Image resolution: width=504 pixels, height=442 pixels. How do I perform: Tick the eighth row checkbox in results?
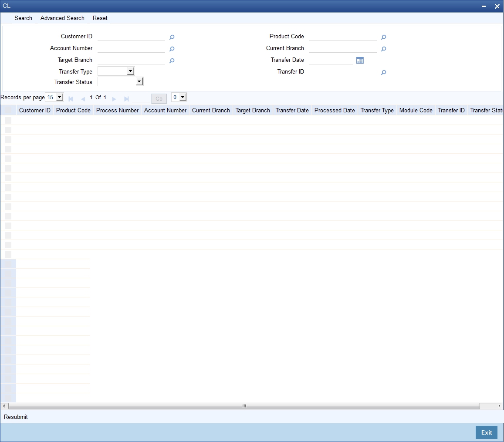click(x=8, y=187)
